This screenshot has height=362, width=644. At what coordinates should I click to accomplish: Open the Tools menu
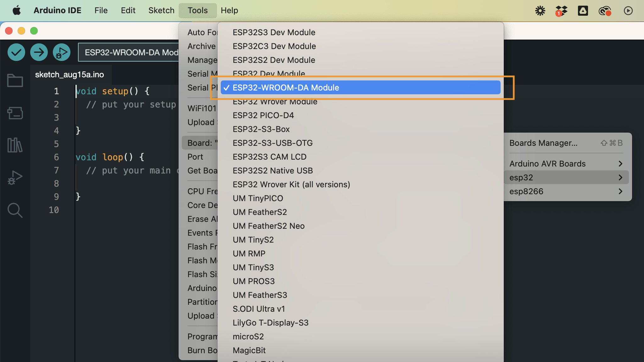click(x=197, y=10)
